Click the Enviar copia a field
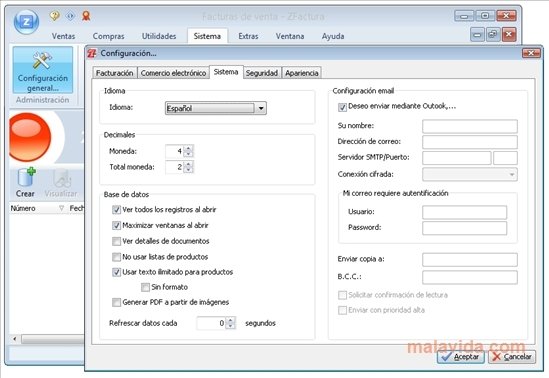Viewport: 549px width, 378px height. (470, 260)
